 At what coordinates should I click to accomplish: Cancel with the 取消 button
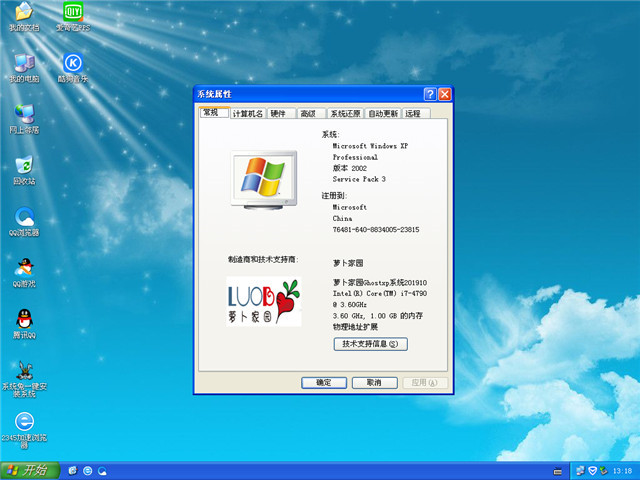coord(375,382)
